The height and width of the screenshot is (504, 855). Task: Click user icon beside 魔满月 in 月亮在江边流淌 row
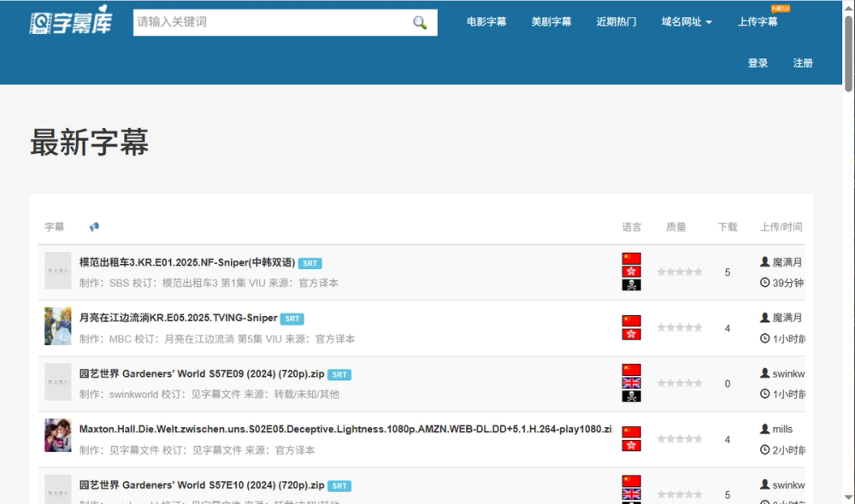click(764, 317)
